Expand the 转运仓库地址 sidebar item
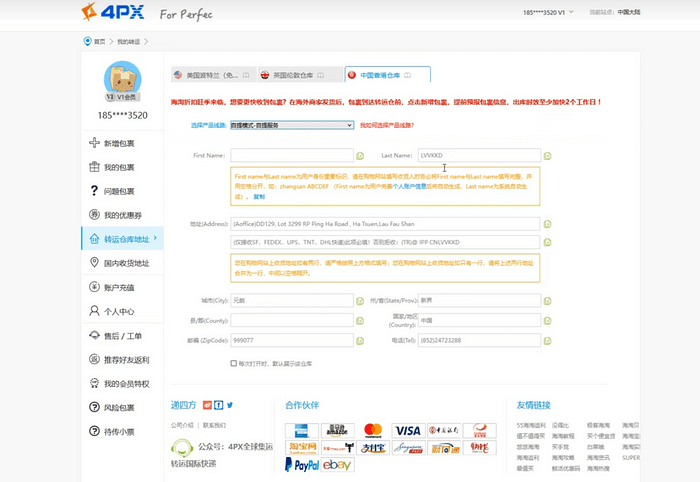 pyautogui.click(x=120, y=239)
